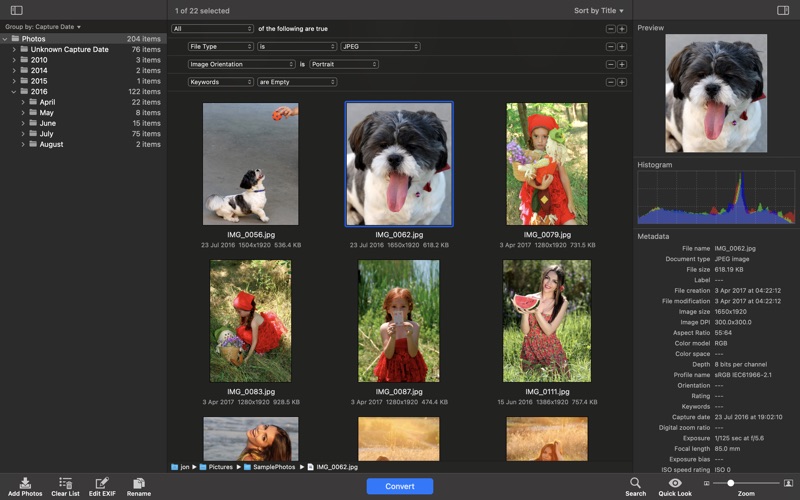Add a rule after Image Orientation row
Screen dimensions: 800x500
click(x=622, y=65)
